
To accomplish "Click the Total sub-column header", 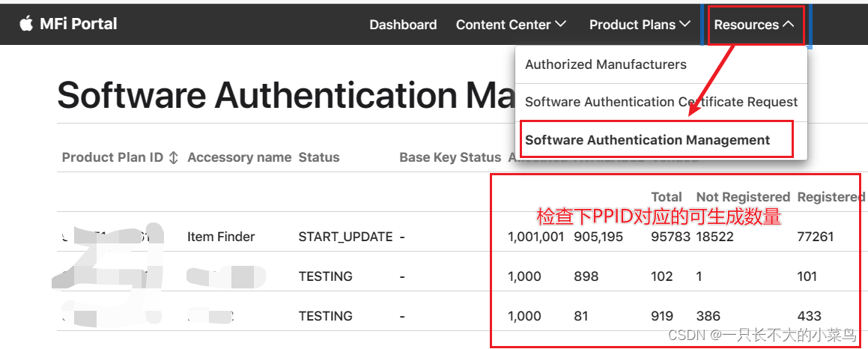I will click(x=667, y=197).
